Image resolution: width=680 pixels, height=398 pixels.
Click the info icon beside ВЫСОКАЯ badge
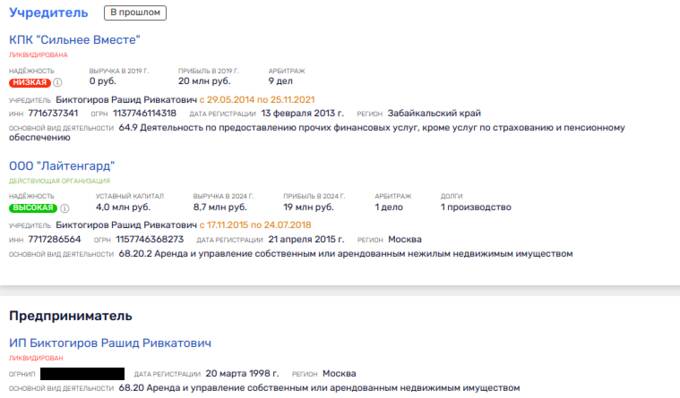pos(64,209)
